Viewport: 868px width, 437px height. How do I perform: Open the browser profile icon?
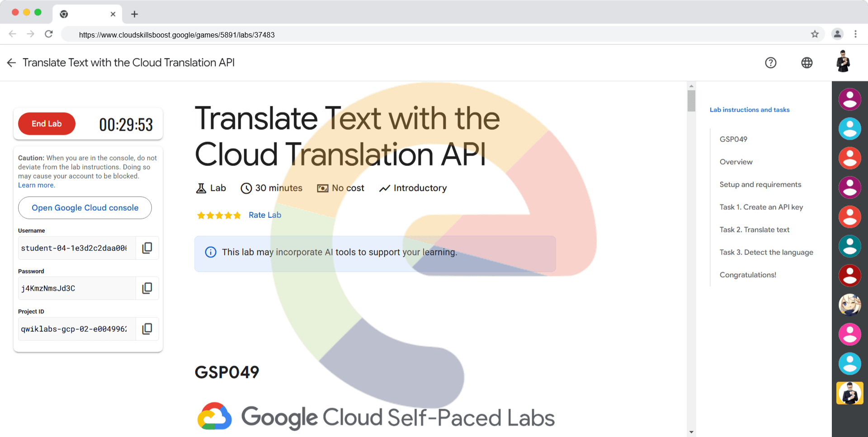click(837, 34)
